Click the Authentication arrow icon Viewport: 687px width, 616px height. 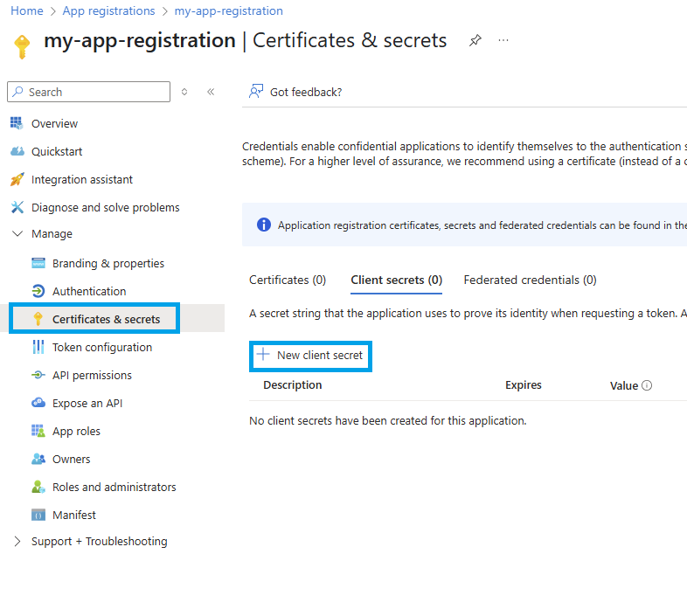coord(38,291)
